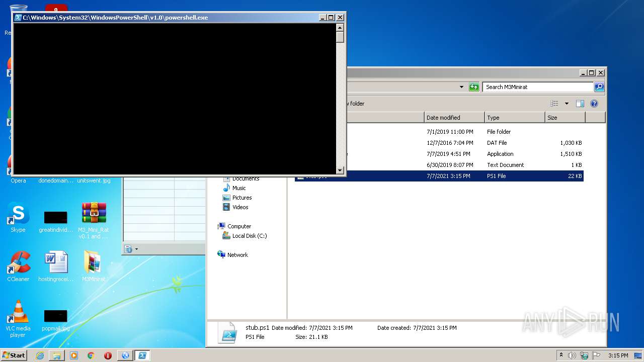Click PowerShell scrollbar down arrow

click(340, 170)
